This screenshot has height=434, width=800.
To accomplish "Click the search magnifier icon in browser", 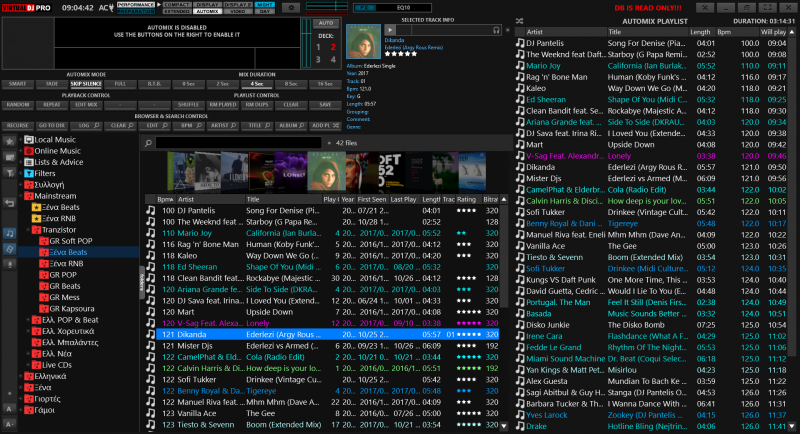I will (148, 143).
